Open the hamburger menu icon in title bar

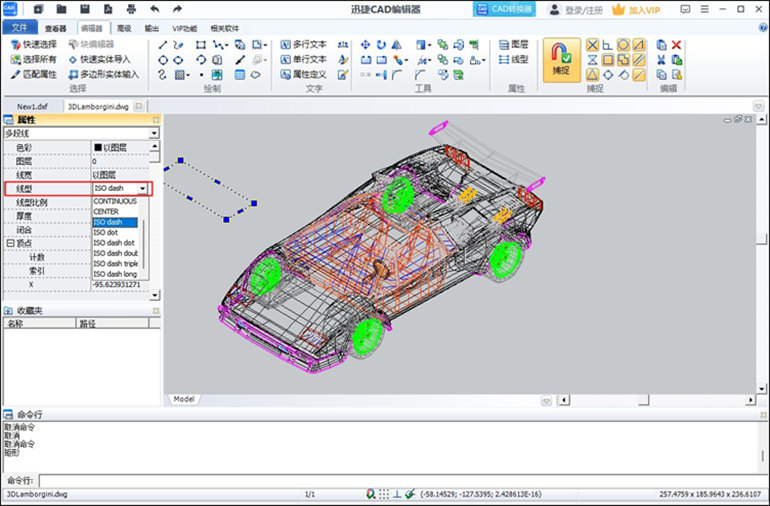click(x=704, y=9)
